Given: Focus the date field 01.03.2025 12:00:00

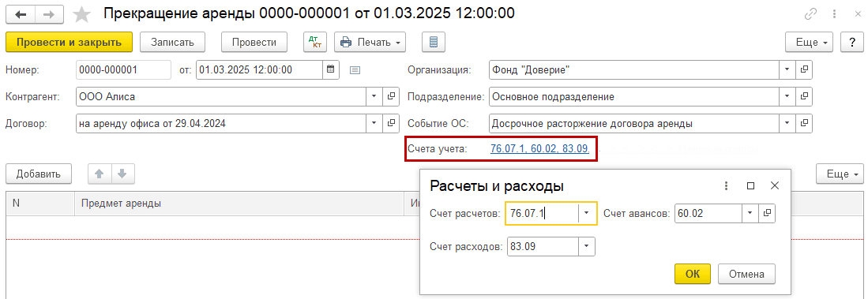Looking at the screenshot, I should [x=260, y=69].
